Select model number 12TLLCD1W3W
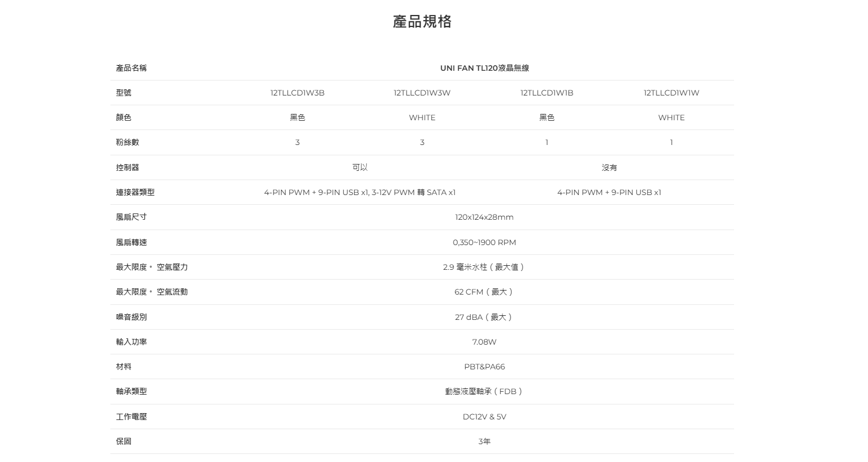Viewport: 868px width, 462px height. (422, 93)
